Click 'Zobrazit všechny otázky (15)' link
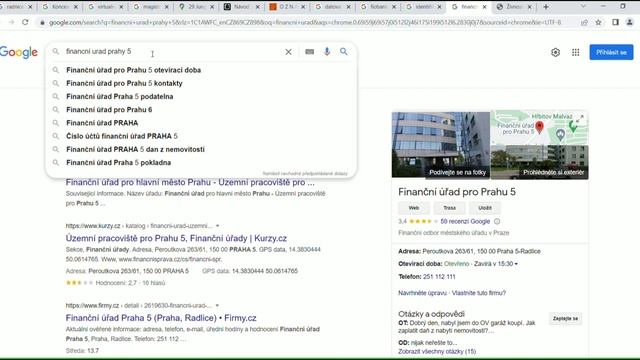The width and height of the screenshot is (640, 360). coord(437,351)
